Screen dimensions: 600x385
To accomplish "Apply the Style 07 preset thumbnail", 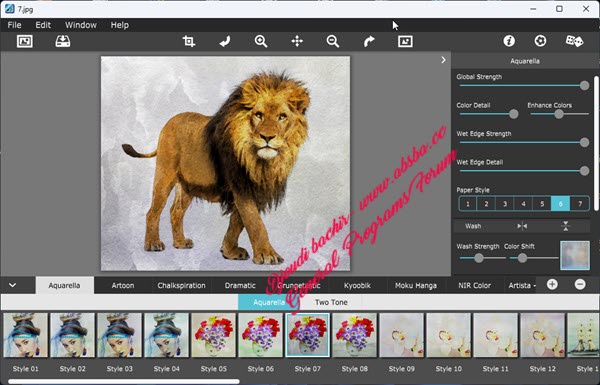I will click(308, 335).
